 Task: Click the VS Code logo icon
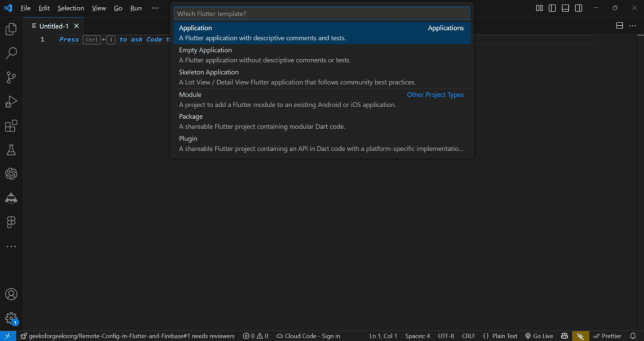8,8
